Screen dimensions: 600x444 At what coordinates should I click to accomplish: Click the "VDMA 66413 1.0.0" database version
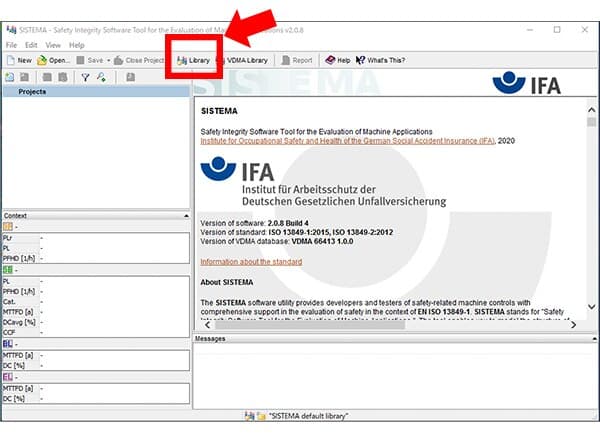click(322, 242)
